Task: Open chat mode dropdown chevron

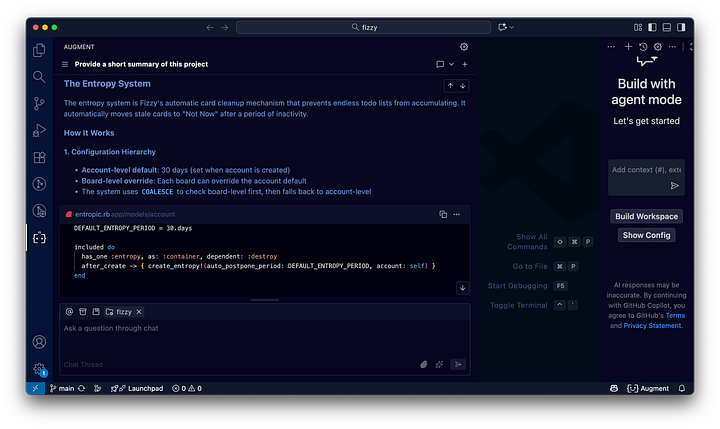Action: pyautogui.click(x=451, y=64)
